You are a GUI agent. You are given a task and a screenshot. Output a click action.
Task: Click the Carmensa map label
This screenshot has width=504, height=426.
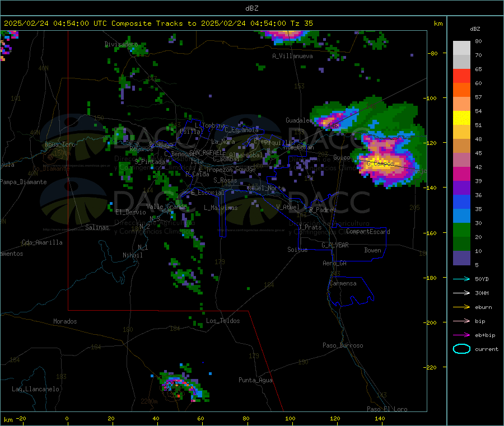point(343,283)
